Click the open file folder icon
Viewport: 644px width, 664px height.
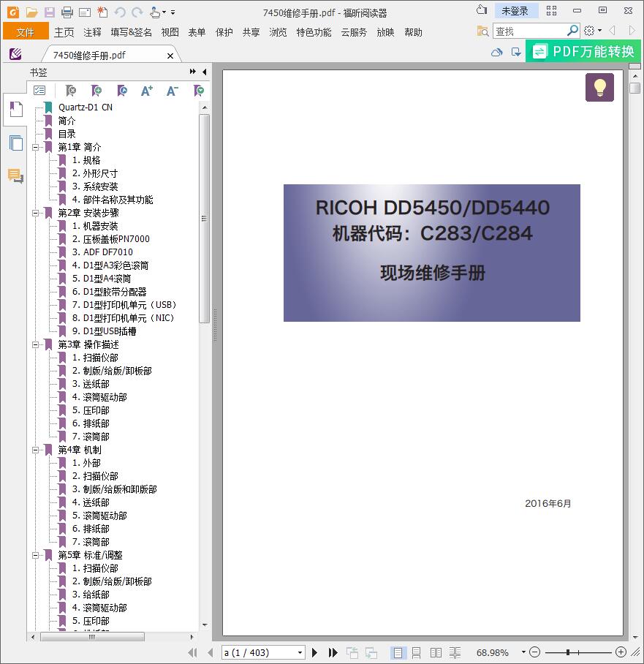point(31,12)
